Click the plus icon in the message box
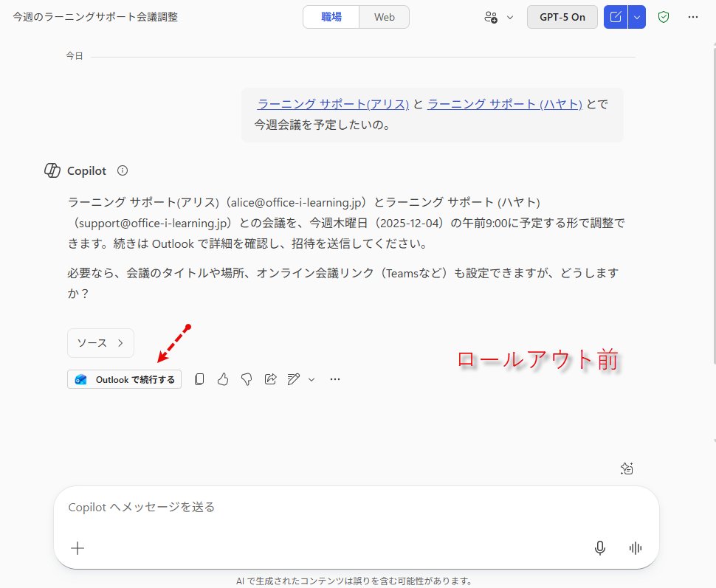The height and width of the screenshot is (588, 716). coord(77,547)
